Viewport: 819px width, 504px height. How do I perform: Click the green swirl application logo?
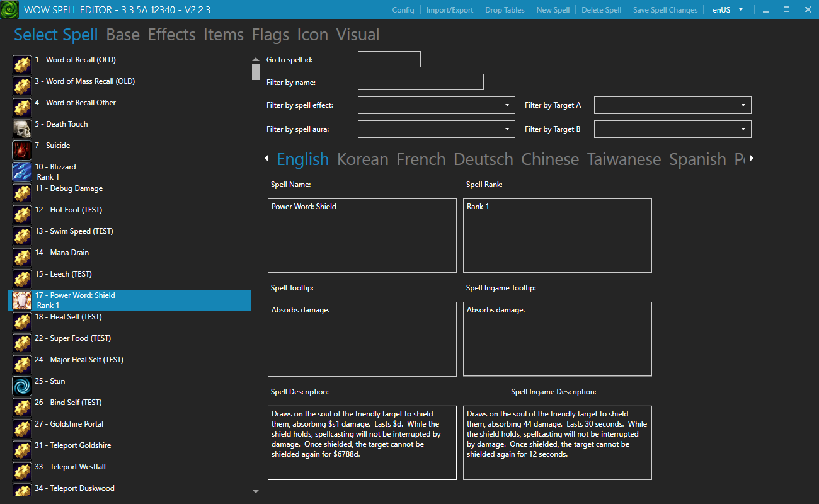9,10
